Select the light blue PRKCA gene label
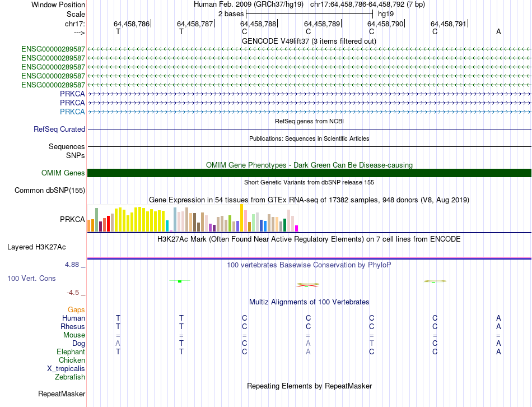Image resolution: width=532 pixels, height=407 pixels. click(x=72, y=112)
